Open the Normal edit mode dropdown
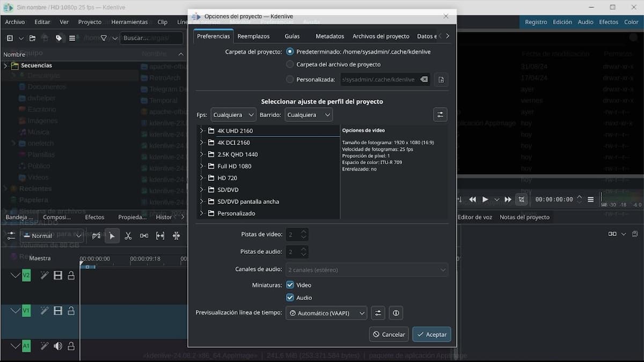 coord(53,235)
